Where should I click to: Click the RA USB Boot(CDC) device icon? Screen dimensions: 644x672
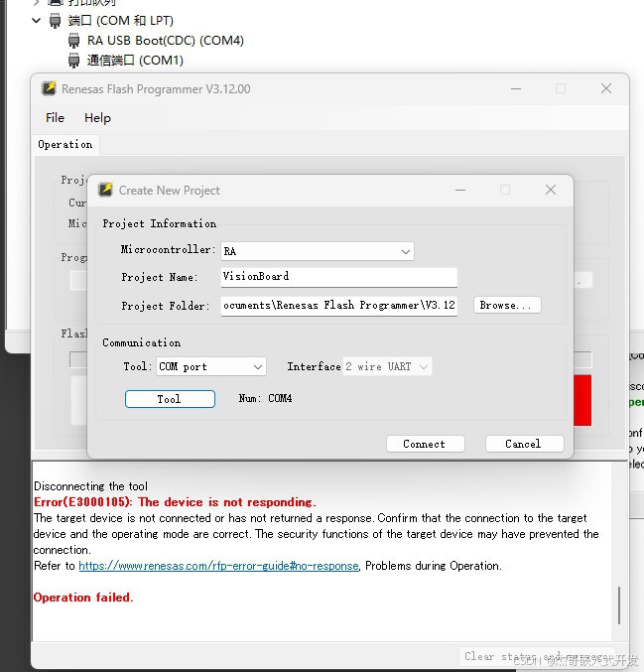[x=73, y=41]
